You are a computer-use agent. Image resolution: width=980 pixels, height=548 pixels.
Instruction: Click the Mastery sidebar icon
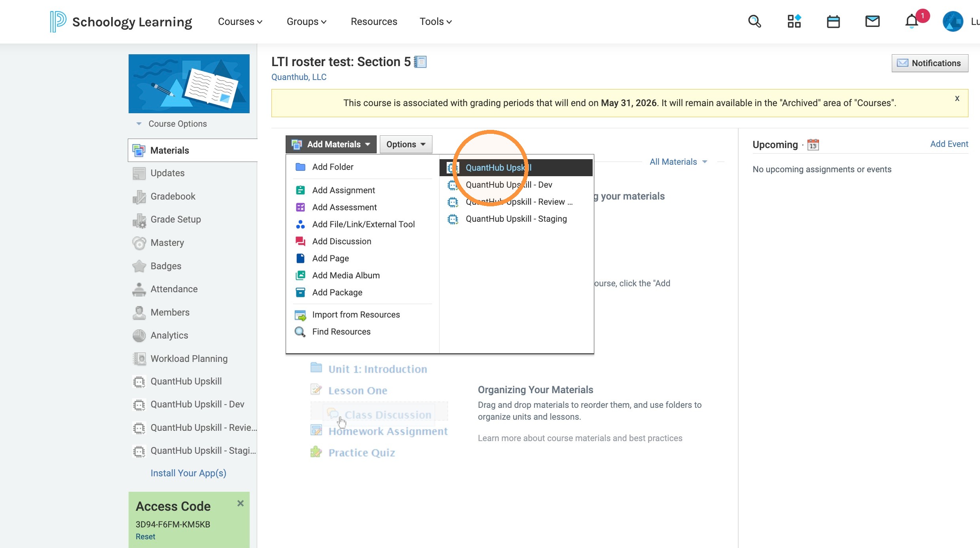click(x=139, y=243)
